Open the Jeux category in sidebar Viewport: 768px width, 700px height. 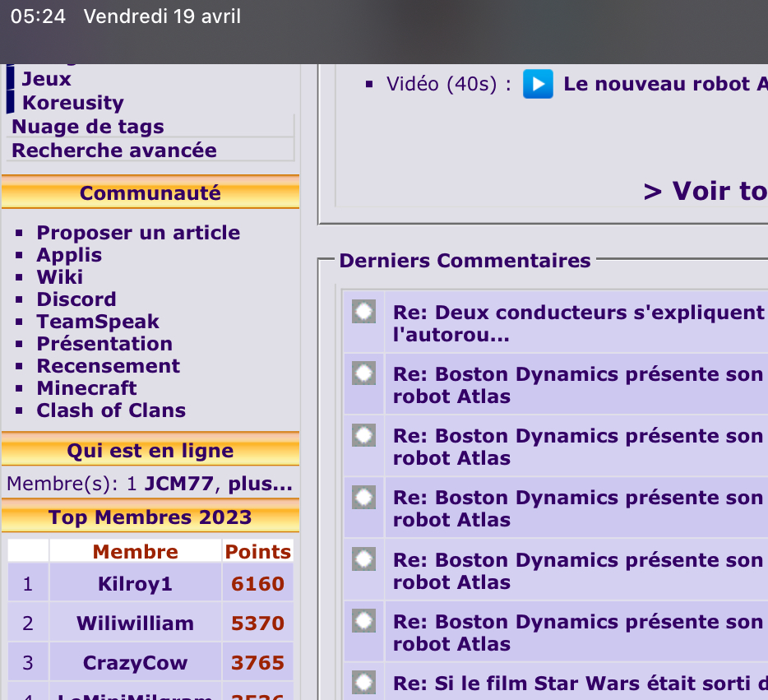point(46,79)
